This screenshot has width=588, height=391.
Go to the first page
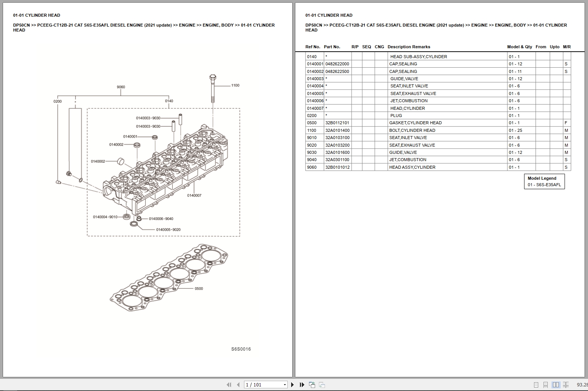pyautogui.click(x=230, y=385)
